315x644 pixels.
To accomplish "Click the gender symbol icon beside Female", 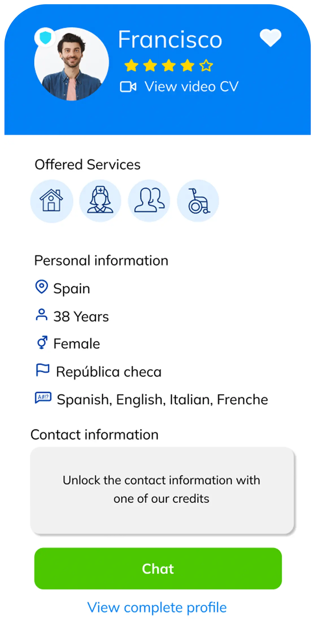I will pyautogui.click(x=42, y=343).
